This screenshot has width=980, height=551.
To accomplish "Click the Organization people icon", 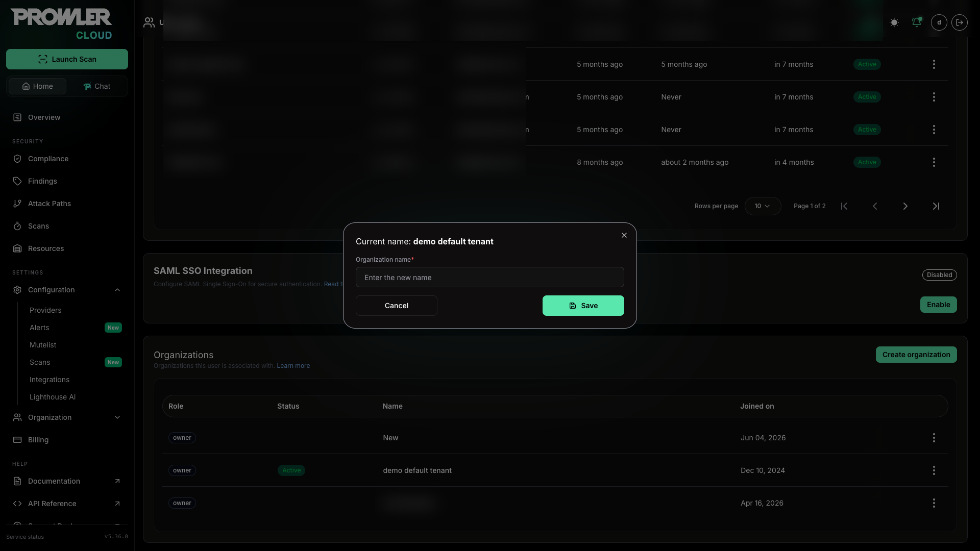I will tap(17, 417).
